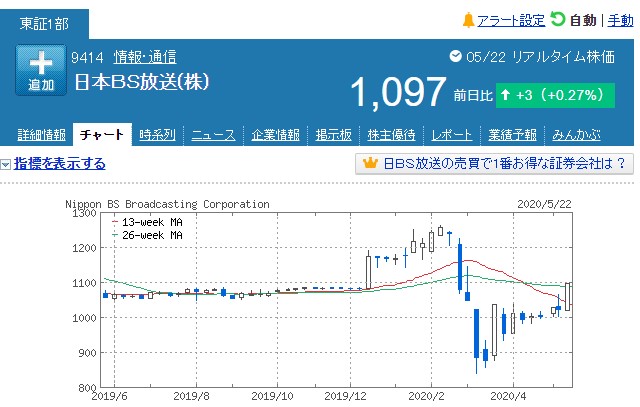The image size is (640, 407).
Task: Show the 業績予報 tab
Action: click(x=513, y=135)
